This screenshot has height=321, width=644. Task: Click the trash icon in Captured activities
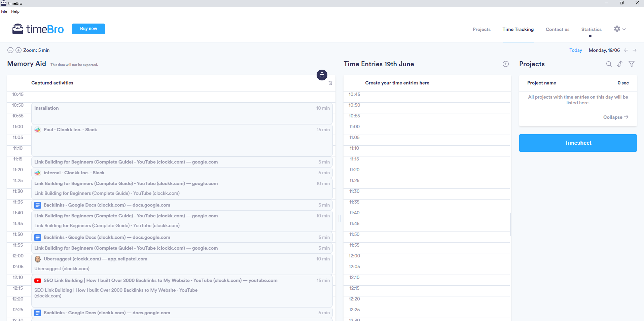tap(330, 83)
